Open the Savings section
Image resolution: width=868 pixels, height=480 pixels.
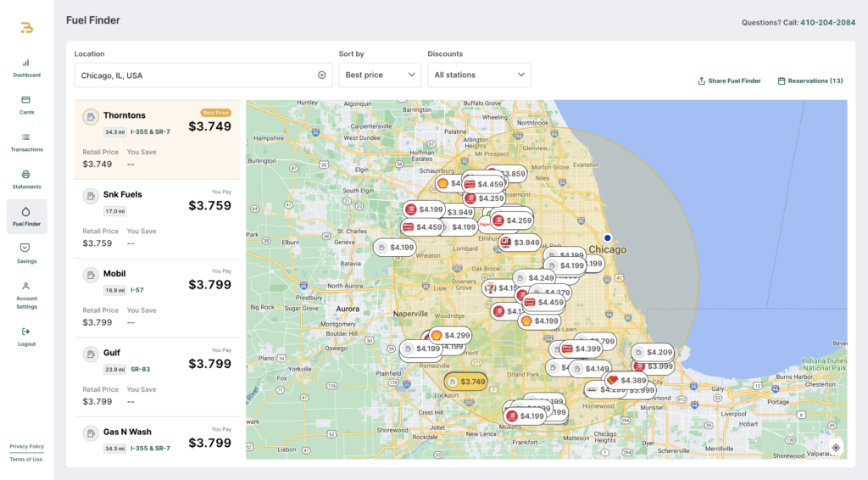pyautogui.click(x=26, y=254)
